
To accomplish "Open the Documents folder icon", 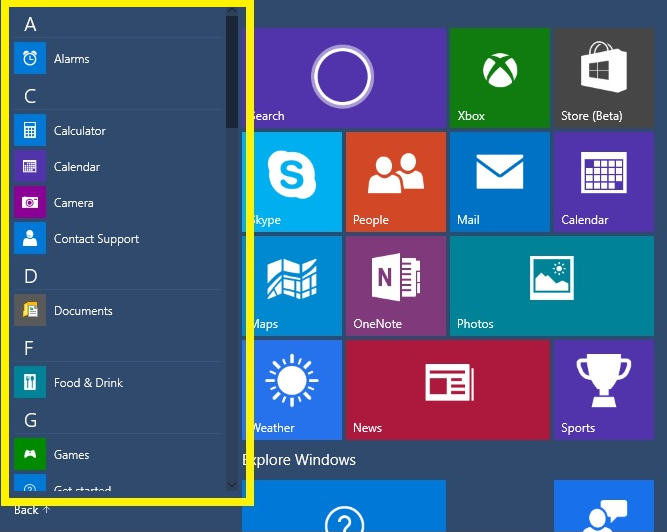I will (30, 310).
